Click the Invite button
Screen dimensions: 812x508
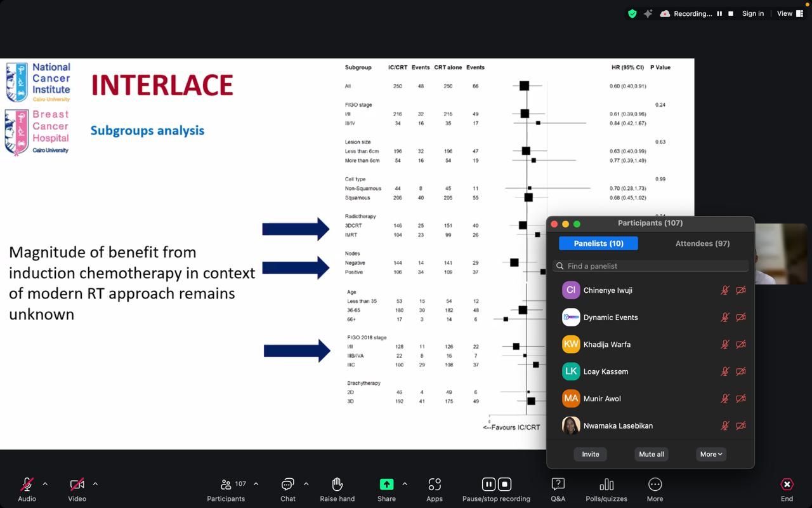coord(590,454)
